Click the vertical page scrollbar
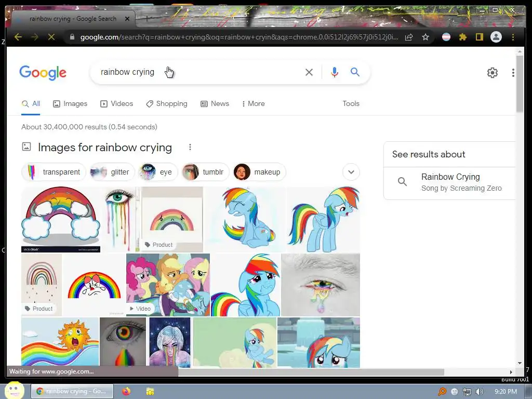Image resolution: width=532 pixels, height=399 pixels. pos(520,84)
